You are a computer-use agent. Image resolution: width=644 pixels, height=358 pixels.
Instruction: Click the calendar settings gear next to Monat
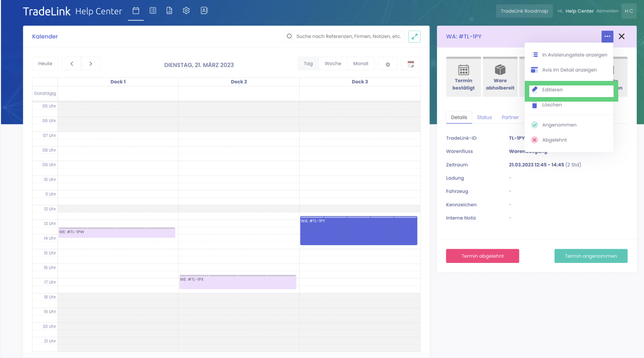click(x=388, y=64)
